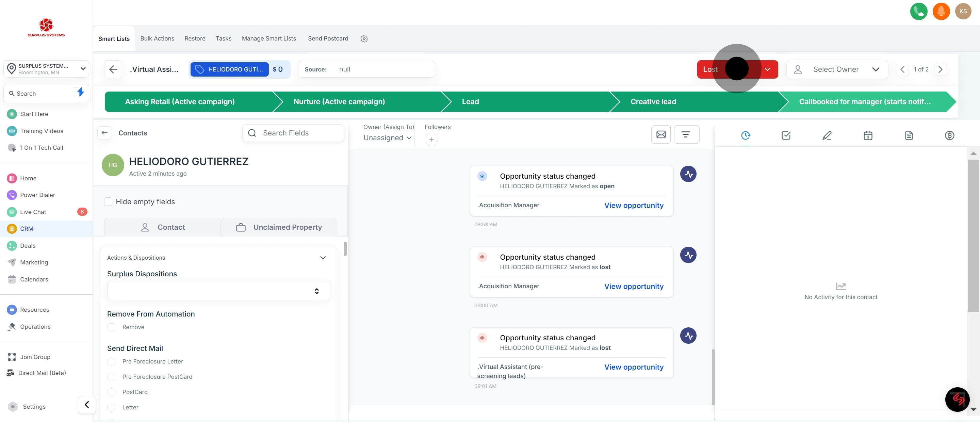
Task: Select the Creative lead pipeline stage
Action: tap(653, 102)
